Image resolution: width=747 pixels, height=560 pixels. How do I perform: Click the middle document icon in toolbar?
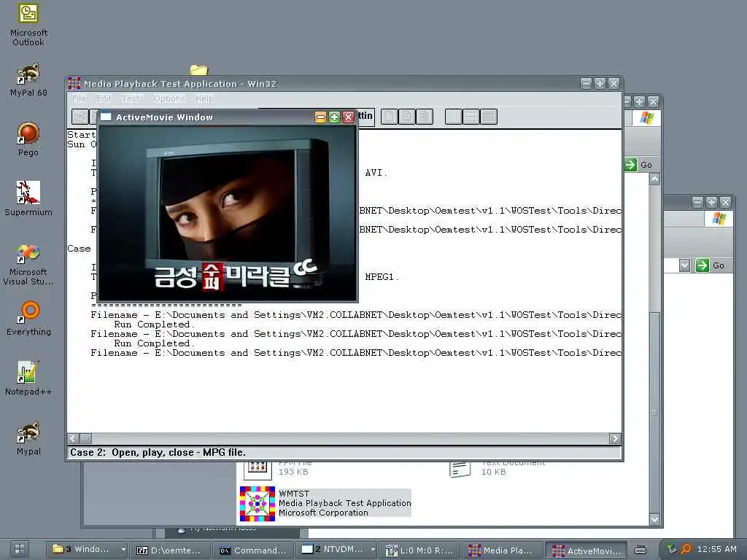[x=406, y=117]
